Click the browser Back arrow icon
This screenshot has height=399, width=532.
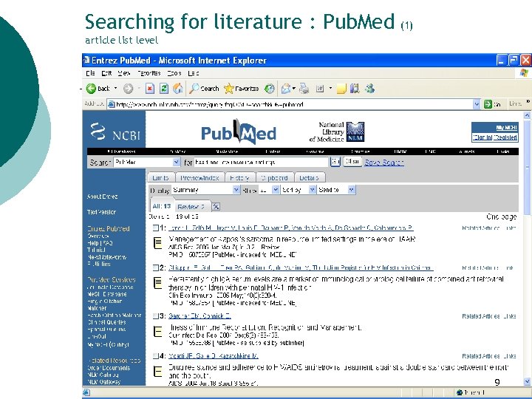[91, 89]
